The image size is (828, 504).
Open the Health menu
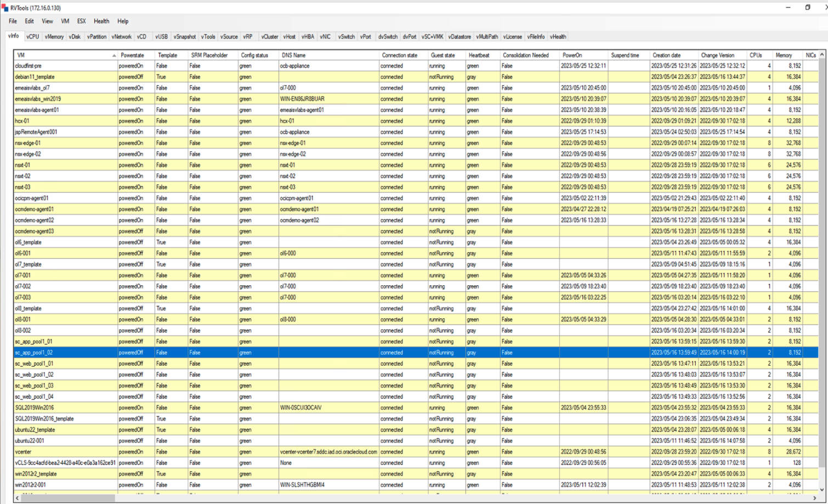[x=101, y=21]
